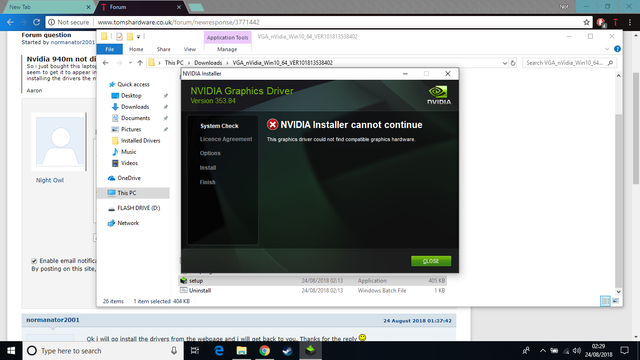Refresh the Explorer folder view
Viewport: 640px width, 360px height.
click(513, 63)
